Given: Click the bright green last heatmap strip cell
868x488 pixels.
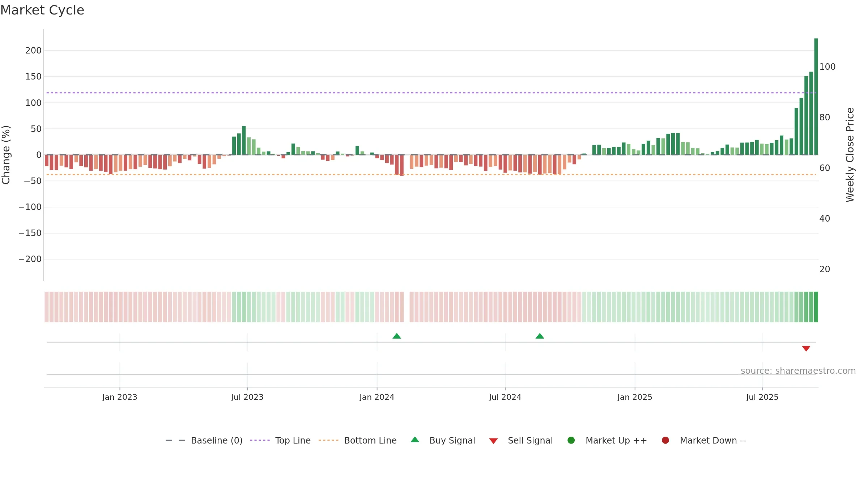Looking at the screenshot, I should (816, 307).
